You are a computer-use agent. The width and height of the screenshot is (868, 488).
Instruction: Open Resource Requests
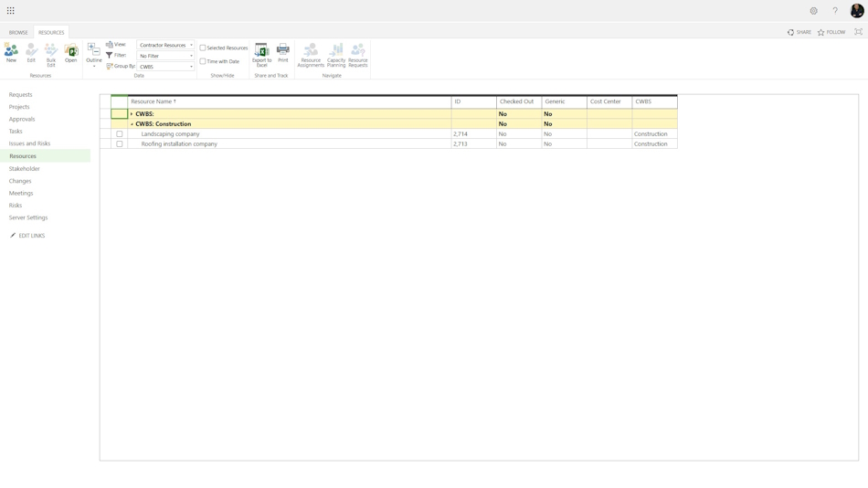coord(357,55)
